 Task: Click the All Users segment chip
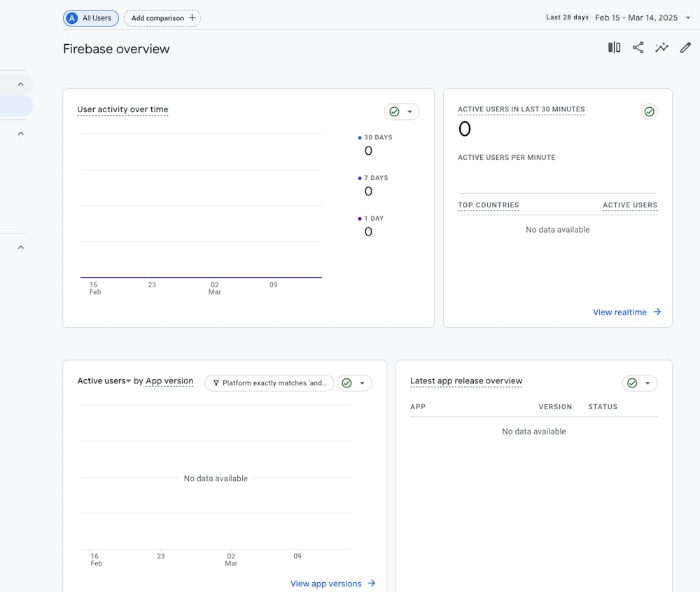[91, 18]
